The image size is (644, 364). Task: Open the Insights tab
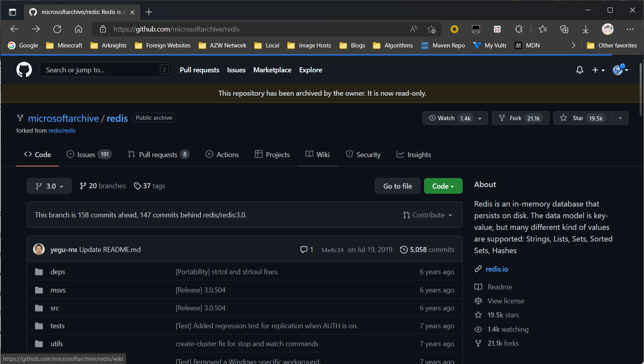pos(414,155)
